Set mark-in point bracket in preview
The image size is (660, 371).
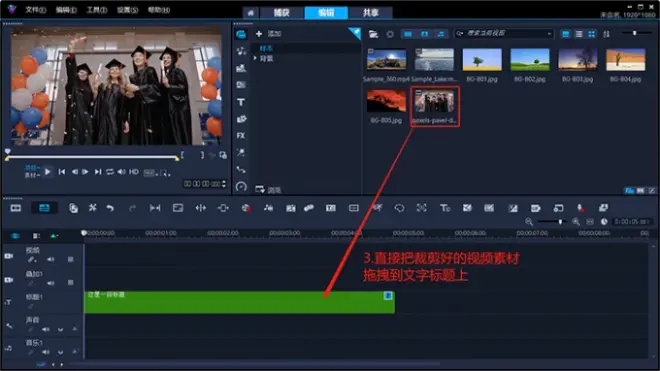point(182,155)
